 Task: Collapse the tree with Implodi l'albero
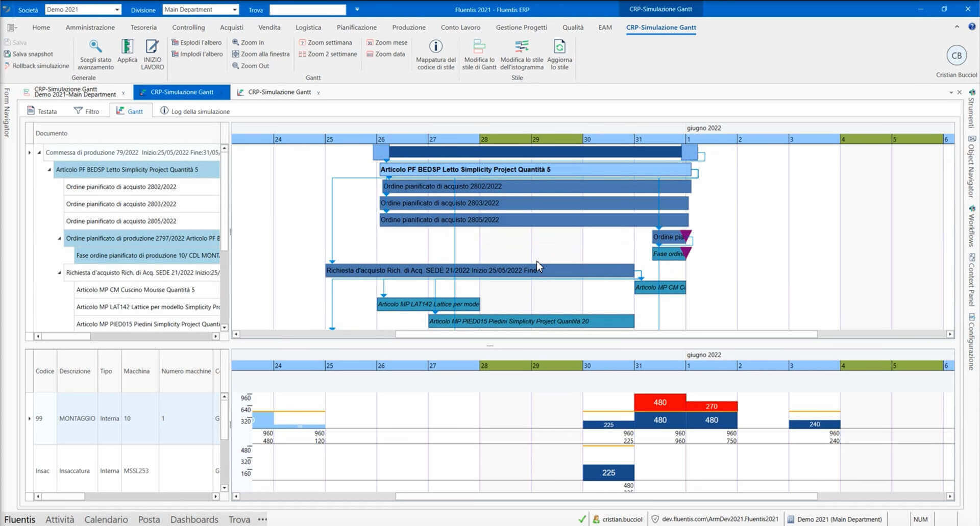tap(197, 54)
